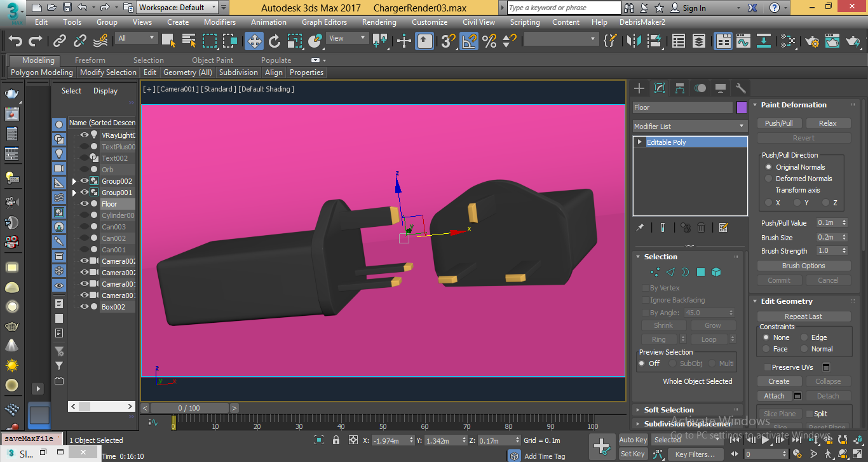This screenshot has width=868, height=462.
Task: Select Polygon sub-object level icon
Action: coord(701,272)
